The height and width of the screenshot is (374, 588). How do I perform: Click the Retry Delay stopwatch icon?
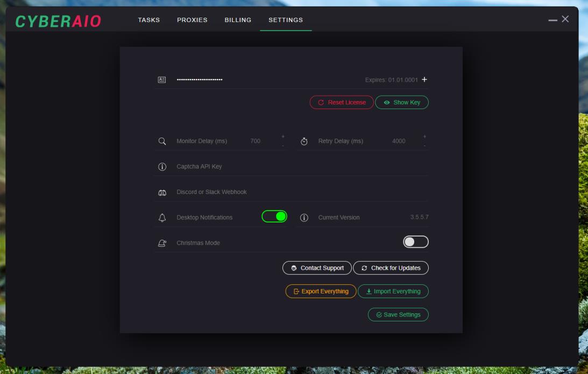304,141
